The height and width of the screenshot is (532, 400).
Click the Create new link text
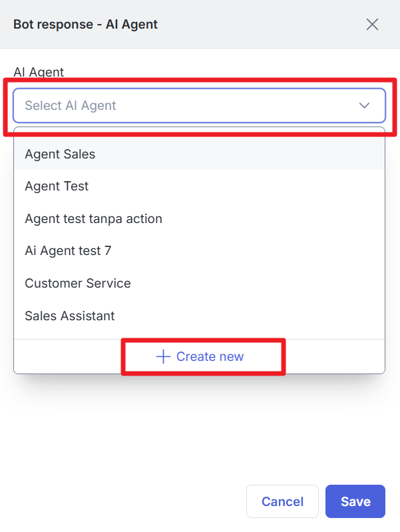pos(210,357)
